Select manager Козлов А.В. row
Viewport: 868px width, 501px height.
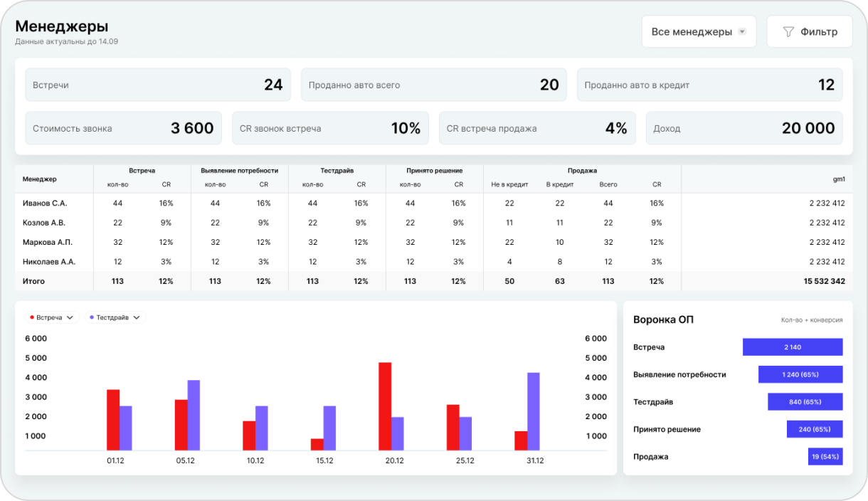tap(433, 223)
